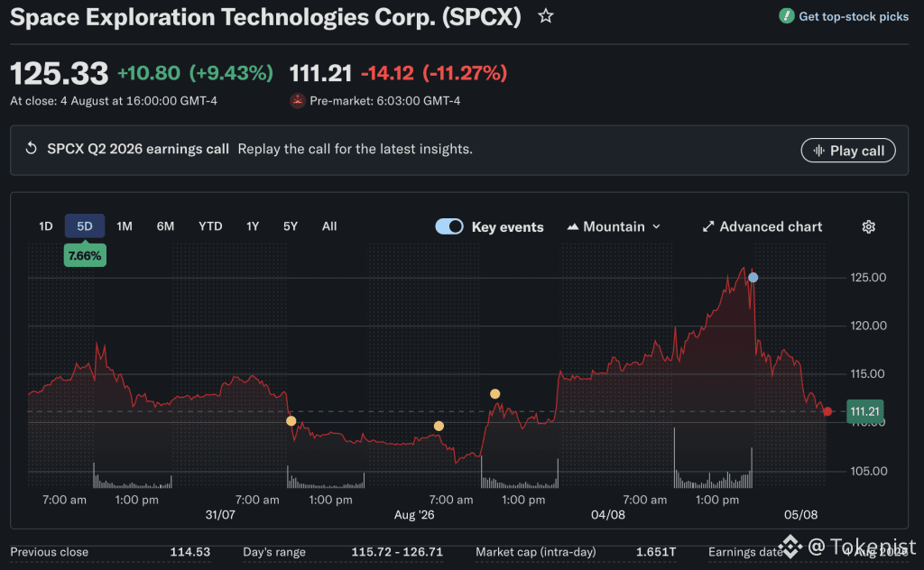Open chart settings gear icon
Screen dimensions: 924x570
(868, 226)
